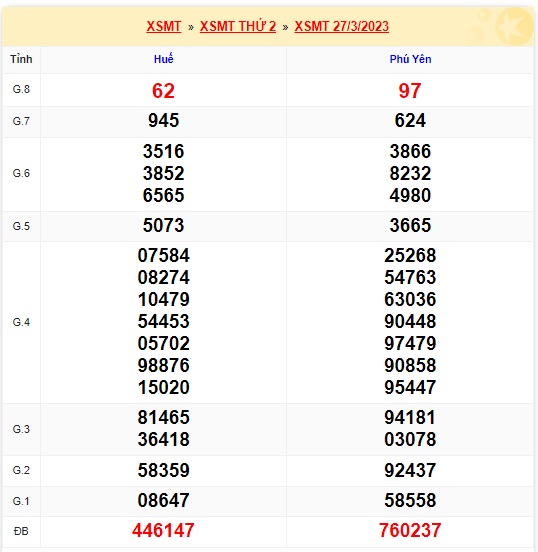Select G.6 number 3866
The height and width of the screenshot is (552, 538).
tap(410, 151)
